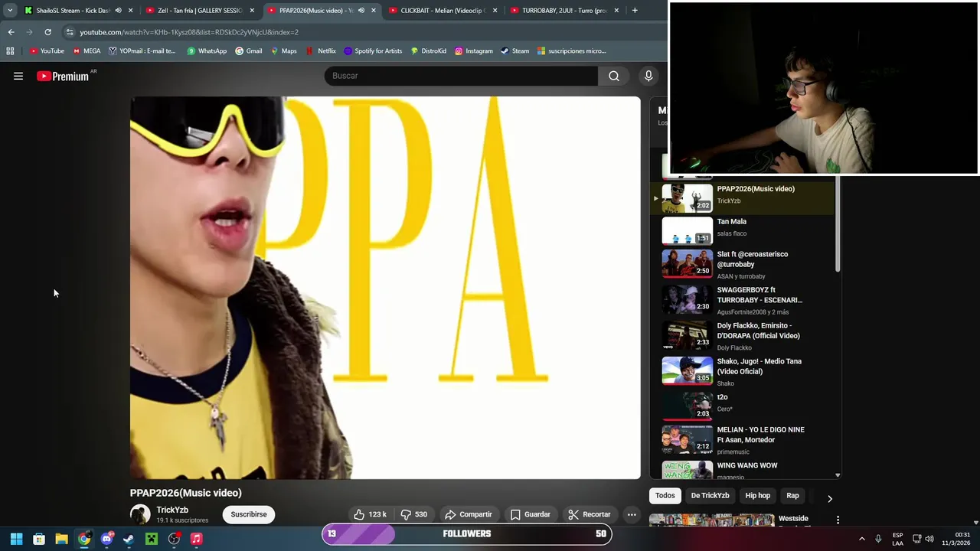
Task: Open Steam bookmark
Action: 515,51
